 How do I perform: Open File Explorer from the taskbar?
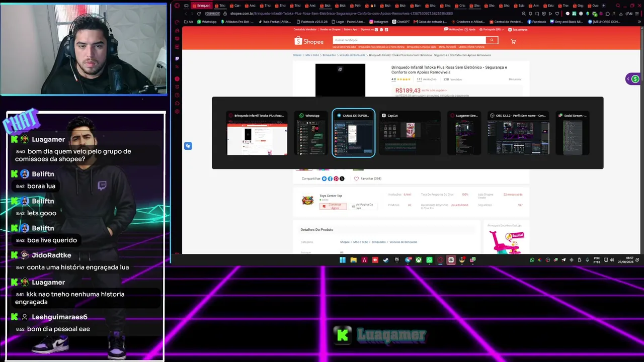pyautogui.click(x=353, y=260)
